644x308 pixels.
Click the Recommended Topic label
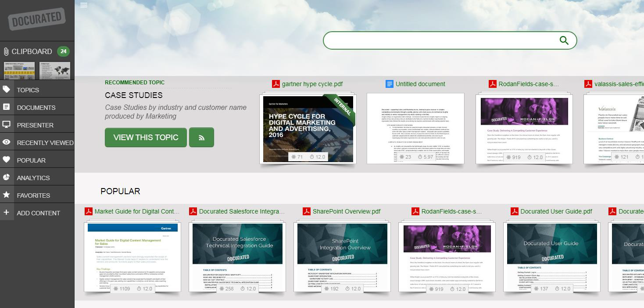135,83
